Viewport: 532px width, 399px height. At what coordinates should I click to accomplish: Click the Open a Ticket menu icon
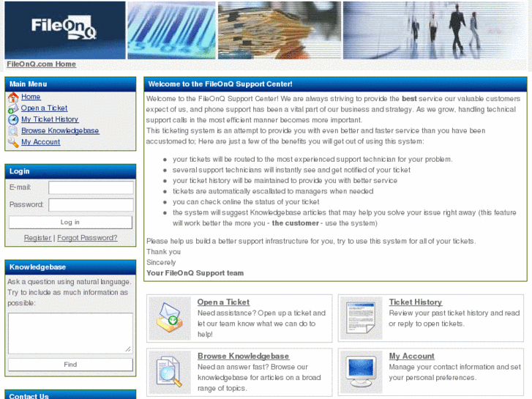[13, 108]
